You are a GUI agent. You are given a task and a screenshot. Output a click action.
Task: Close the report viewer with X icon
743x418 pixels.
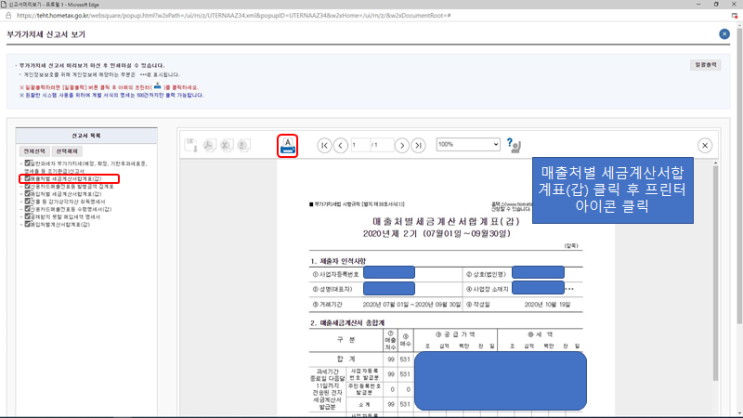(705, 145)
